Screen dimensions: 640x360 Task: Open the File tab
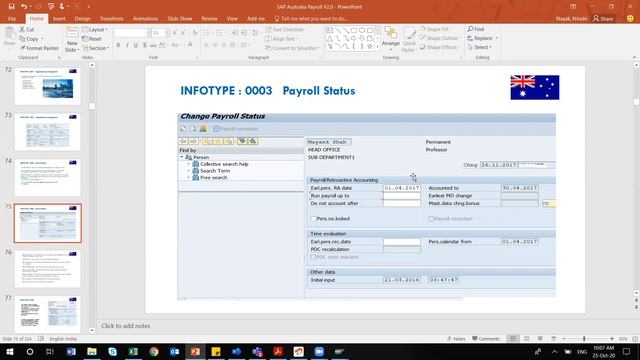point(12,18)
